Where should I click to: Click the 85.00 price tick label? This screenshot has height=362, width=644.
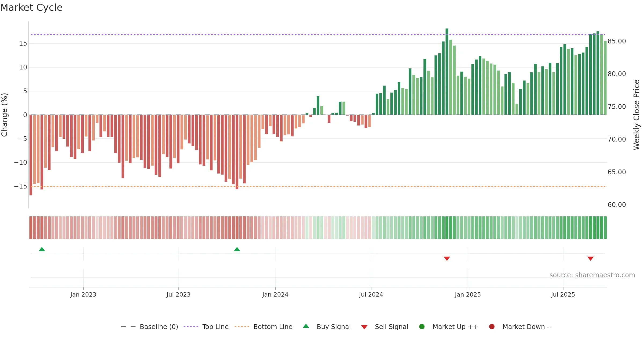617,41
